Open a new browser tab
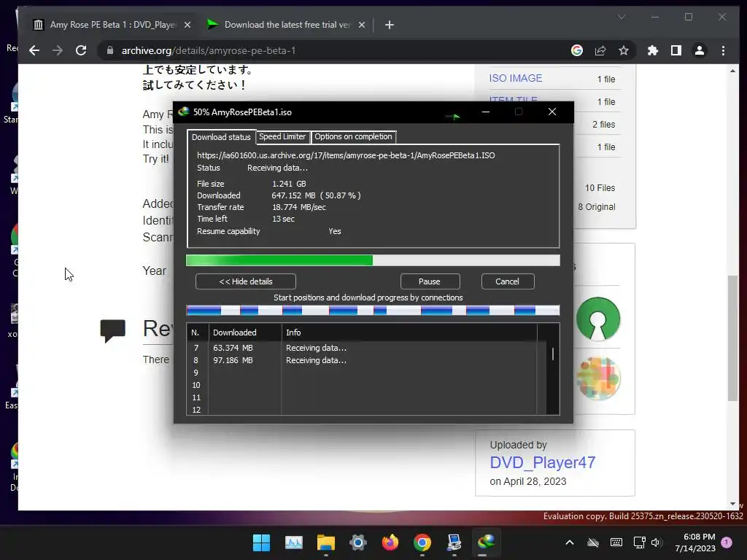747x560 pixels. click(x=390, y=25)
